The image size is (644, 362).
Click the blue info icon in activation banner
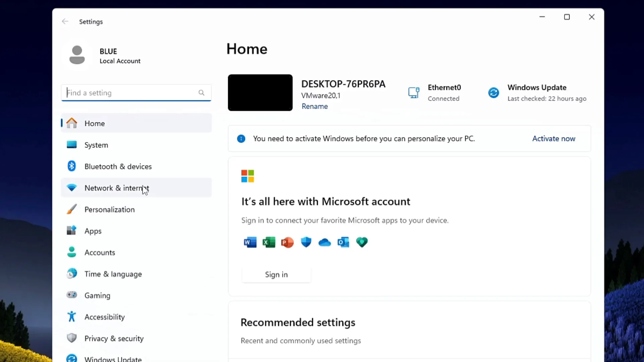(x=241, y=138)
